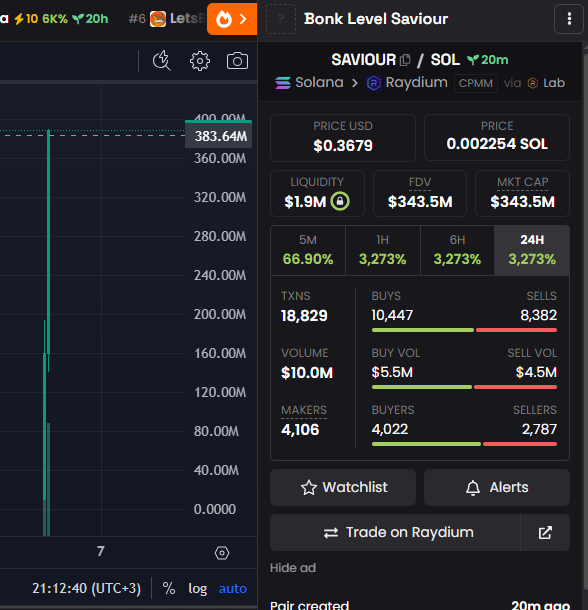
Task: Click the Pair created 20m ago row
Action: pos(420,605)
